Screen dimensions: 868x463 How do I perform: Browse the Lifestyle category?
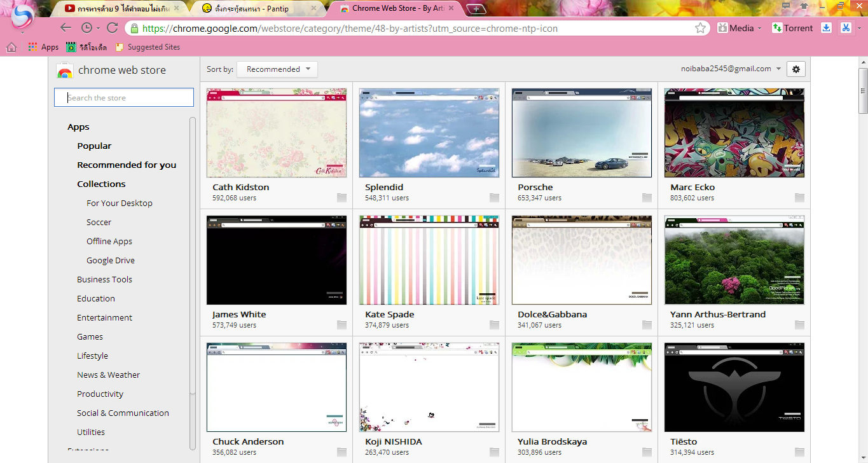92,356
